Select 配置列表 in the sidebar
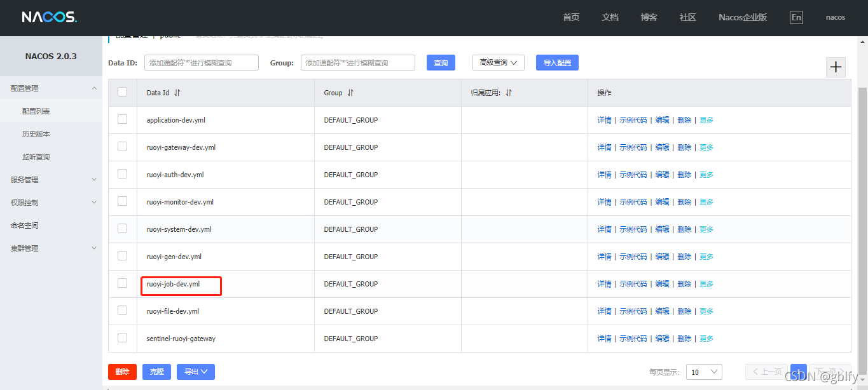This screenshot has width=868, height=390. click(x=51, y=111)
